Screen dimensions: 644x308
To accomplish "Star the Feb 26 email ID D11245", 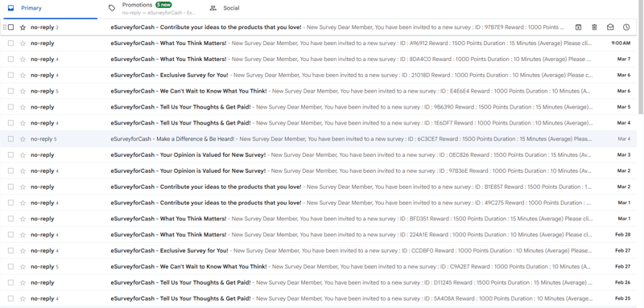I will 23,282.
